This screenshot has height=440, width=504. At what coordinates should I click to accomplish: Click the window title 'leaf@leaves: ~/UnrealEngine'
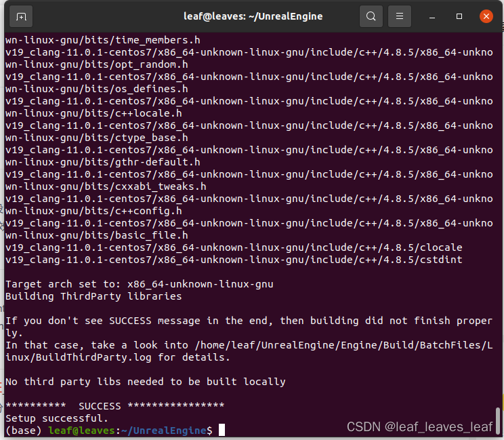coord(253,16)
